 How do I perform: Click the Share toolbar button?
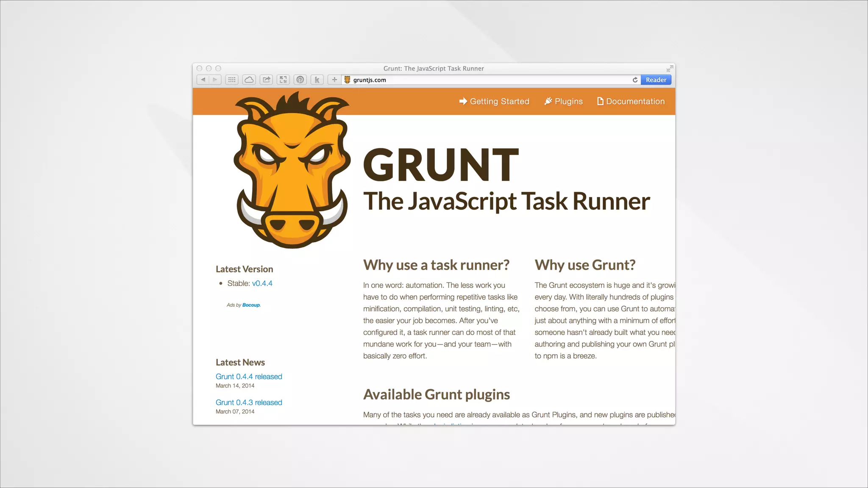point(266,80)
